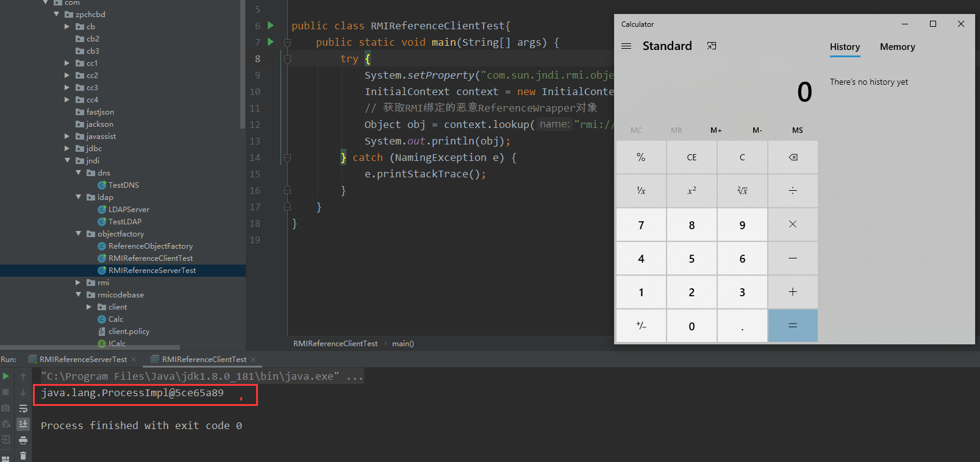The width and height of the screenshot is (980, 462).
Task: Click Calculator divide key
Action: tap(793, 191)
